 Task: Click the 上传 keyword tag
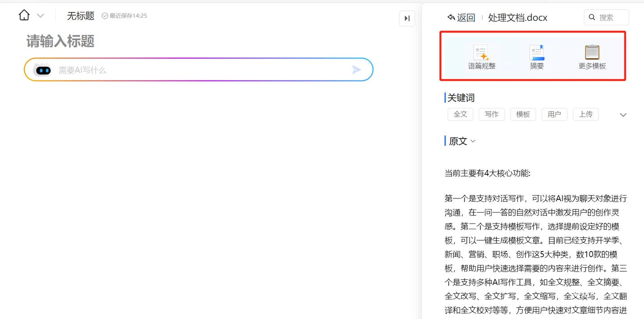(x=585, y=114)
